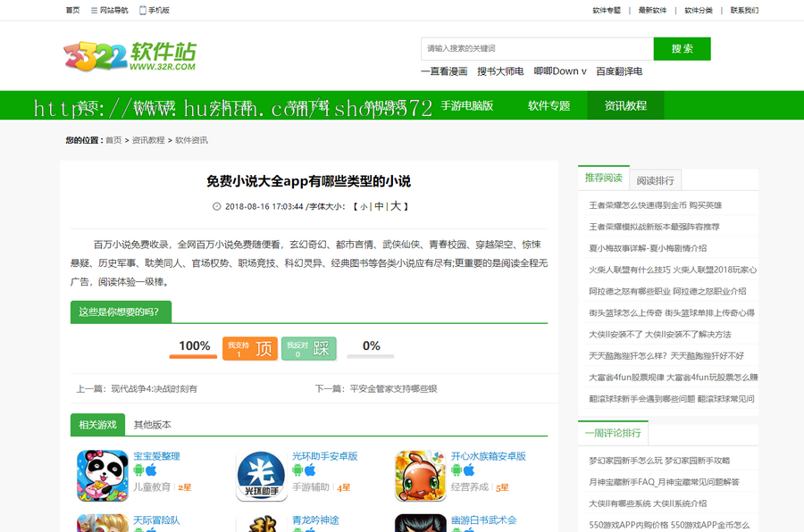This screenshot has width=804, height=532.
Task: Focus the search keyword input field
Action: tap(538, 49)
